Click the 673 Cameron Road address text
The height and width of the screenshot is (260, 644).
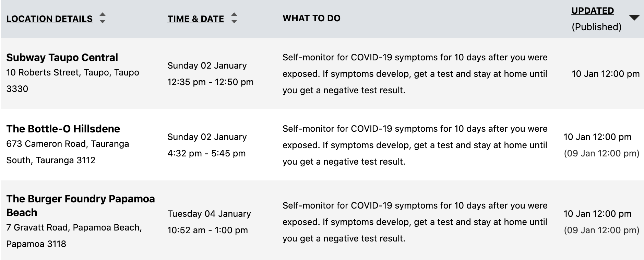click(68, 152)
